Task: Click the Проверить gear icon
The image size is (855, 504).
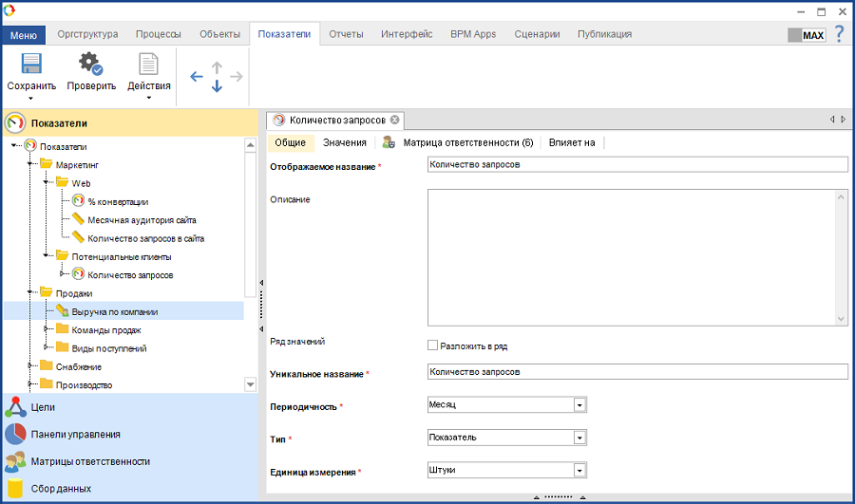Action: point(91,65)
